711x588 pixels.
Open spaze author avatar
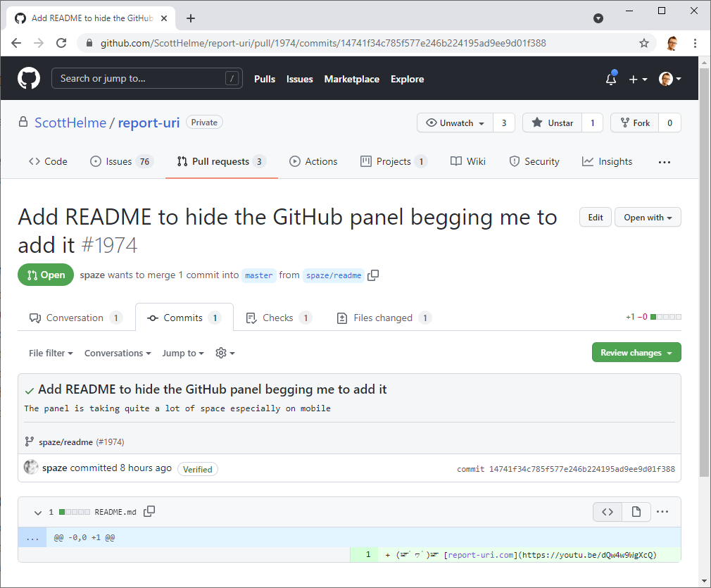(x=31, y=467)
